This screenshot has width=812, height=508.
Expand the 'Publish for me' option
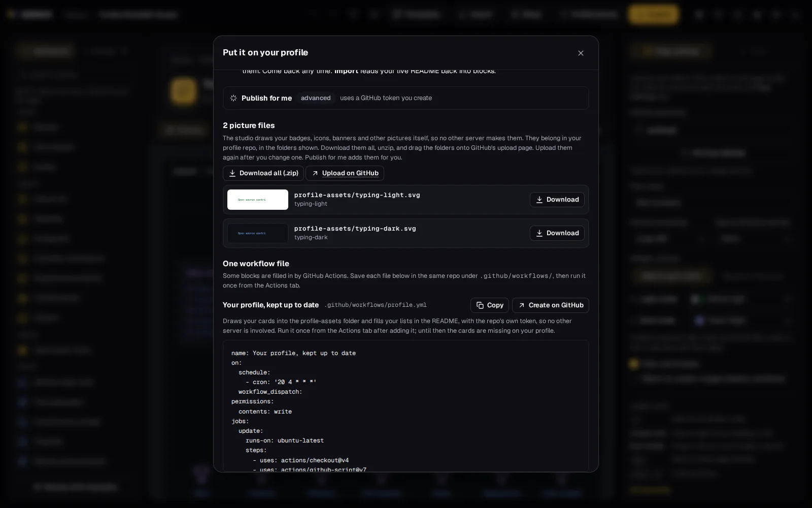[x=405, y=98]
